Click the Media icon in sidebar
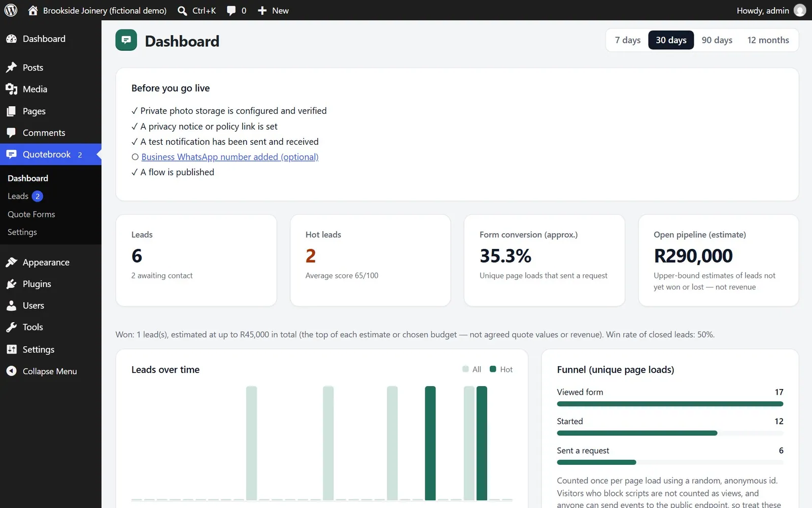 (12, 89)
